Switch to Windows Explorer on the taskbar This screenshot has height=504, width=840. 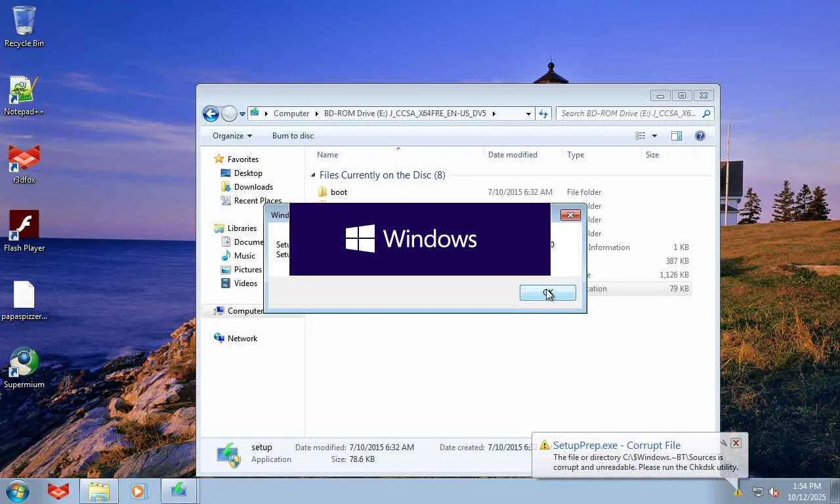[99, 491]
